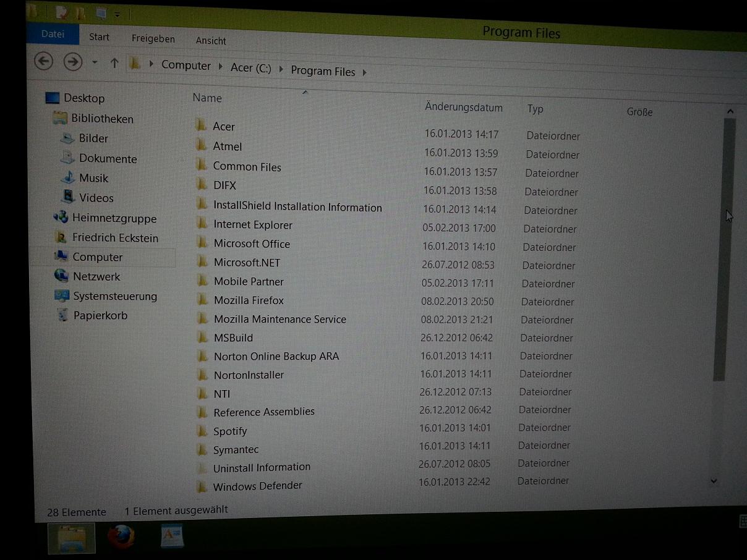Select the Acer folder icon
This screenshot has width=747, height=560.
201,125
